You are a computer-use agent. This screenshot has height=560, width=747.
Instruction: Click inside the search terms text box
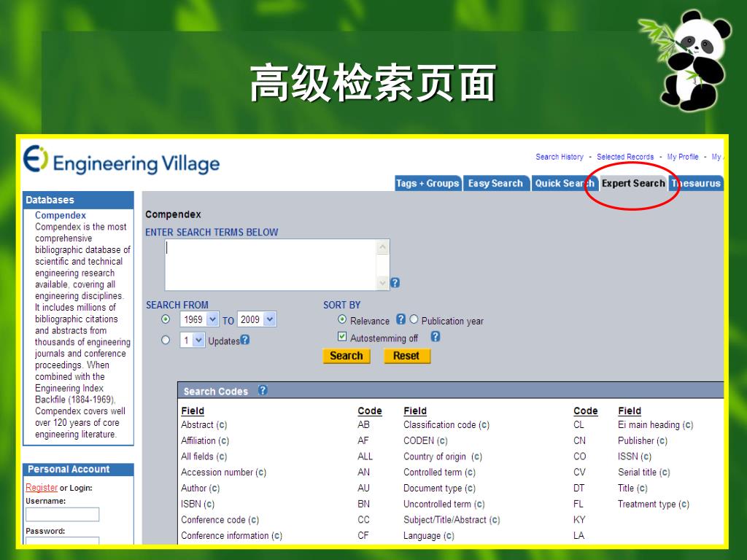pos(271,265)
